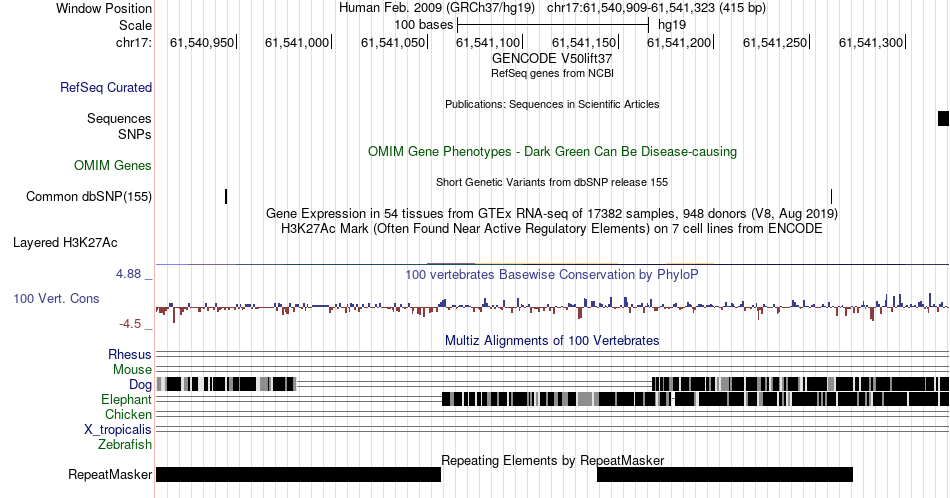The height and width of the screenshot is (498, 950).
Task: Click the left dbSNP variant marker
Action: tap(226, 196)
